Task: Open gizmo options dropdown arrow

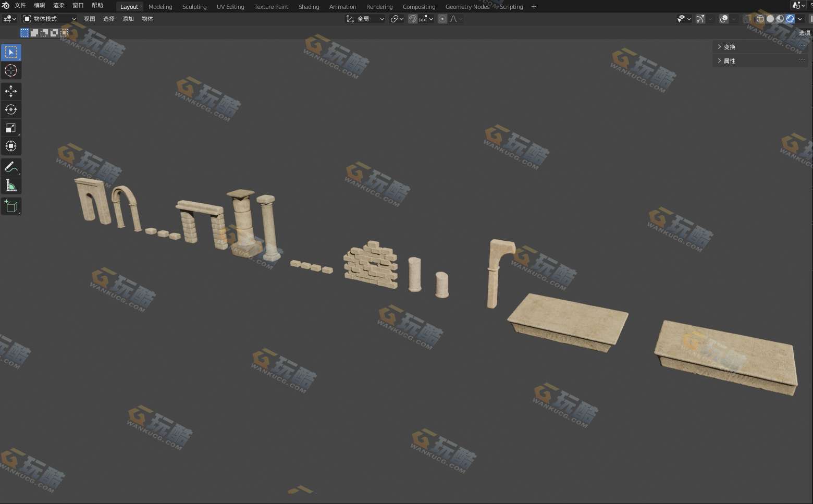Action: [710, 19]
